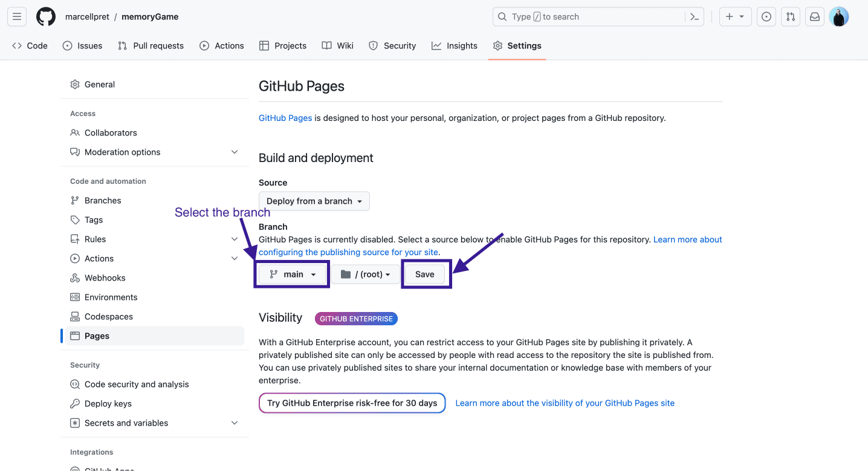Open the notifications inbox icon
Screen dimensions: 868x471
click(x=814, y=16)
